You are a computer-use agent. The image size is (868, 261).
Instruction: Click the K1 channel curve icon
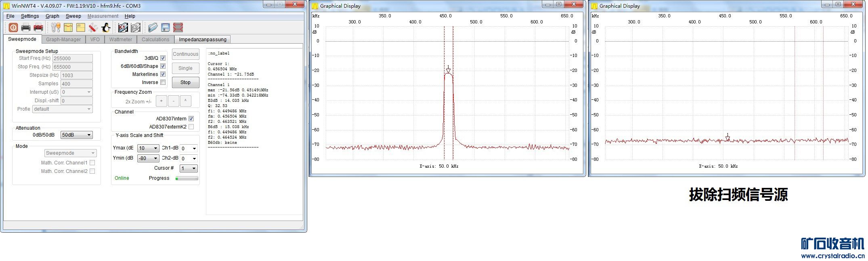click(x=123, y=27)
